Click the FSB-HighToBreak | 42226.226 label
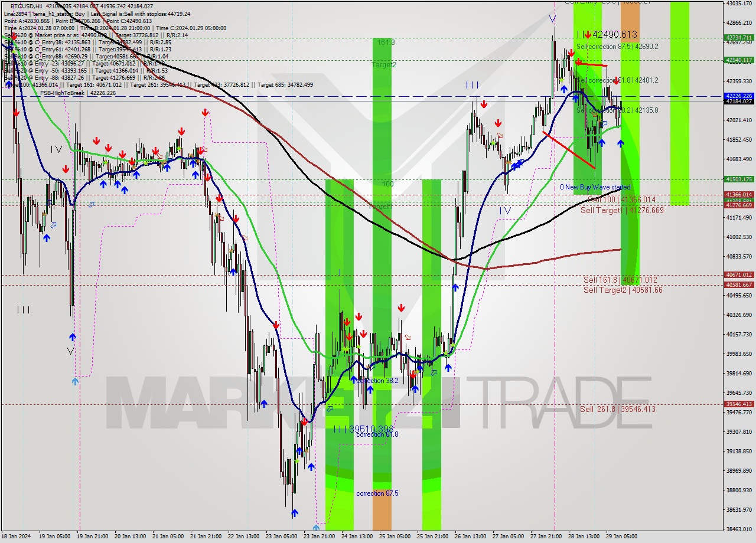 click(78, 93)
